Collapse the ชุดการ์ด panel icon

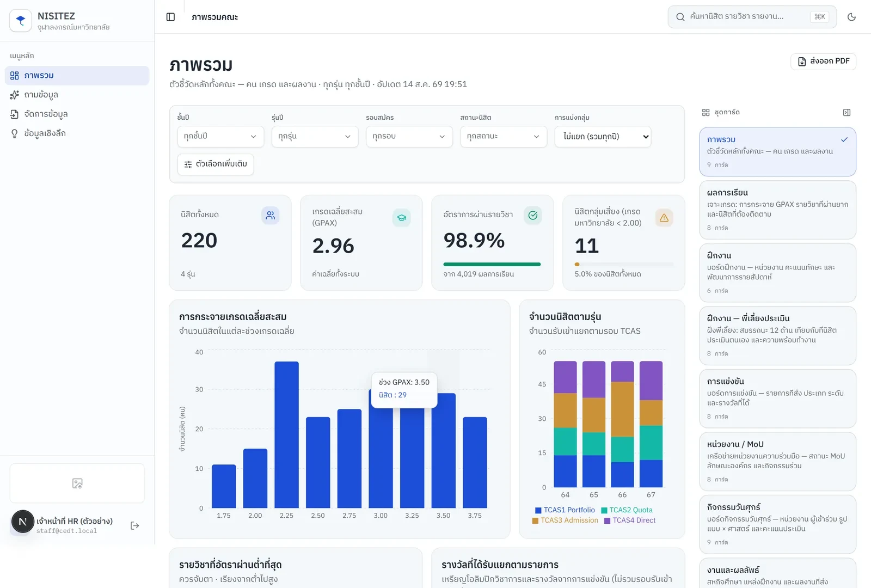coord(847,112)
